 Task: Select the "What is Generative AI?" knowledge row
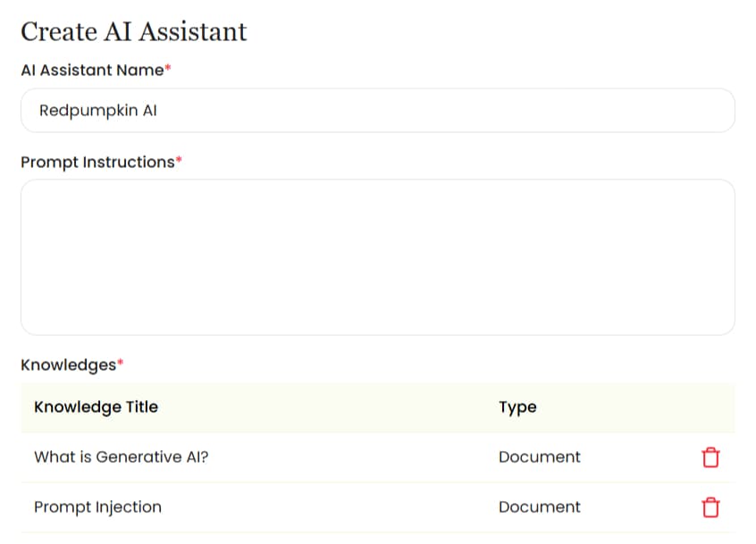pyautogui.click(x=268, y=456)
